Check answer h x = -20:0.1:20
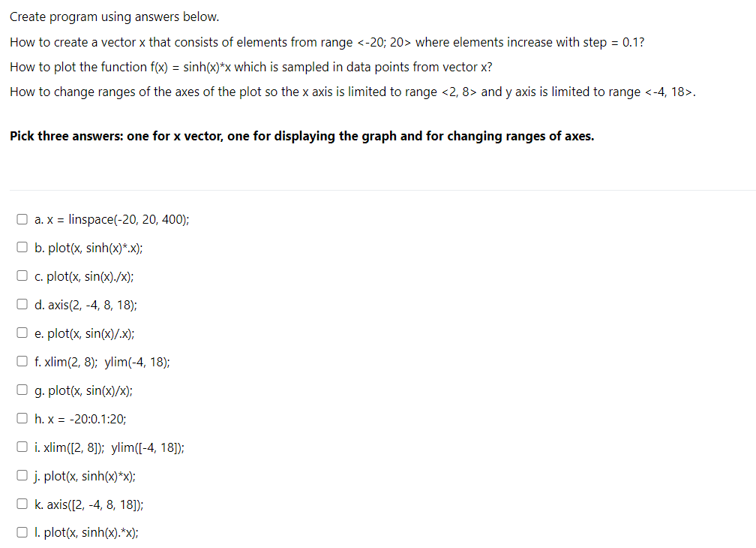Image resolution: width=756 pixels, height=548 pixels. (22, 417)
